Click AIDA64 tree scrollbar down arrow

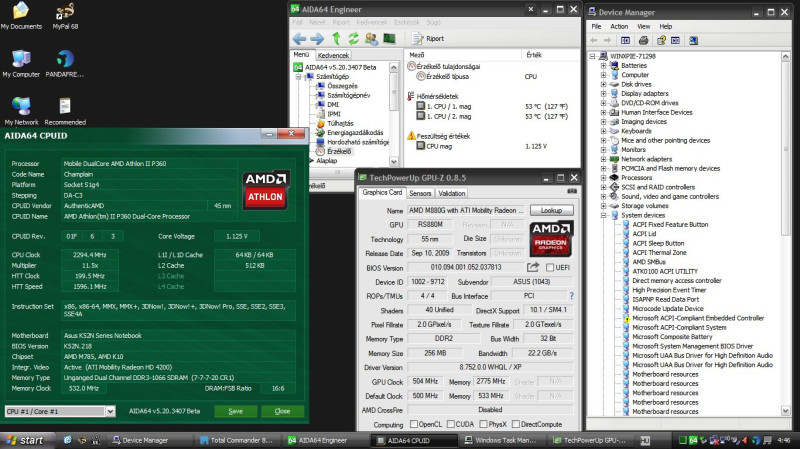click(x=393, y=162)
